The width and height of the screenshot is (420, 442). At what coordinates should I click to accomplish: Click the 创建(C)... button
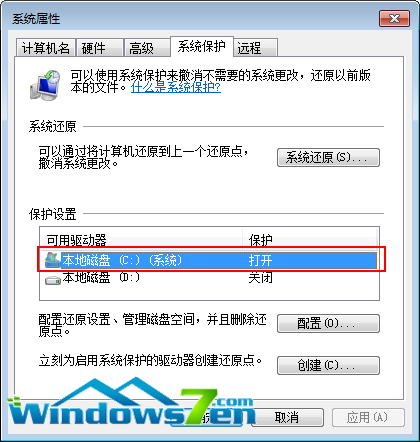(x=328, y=365)
